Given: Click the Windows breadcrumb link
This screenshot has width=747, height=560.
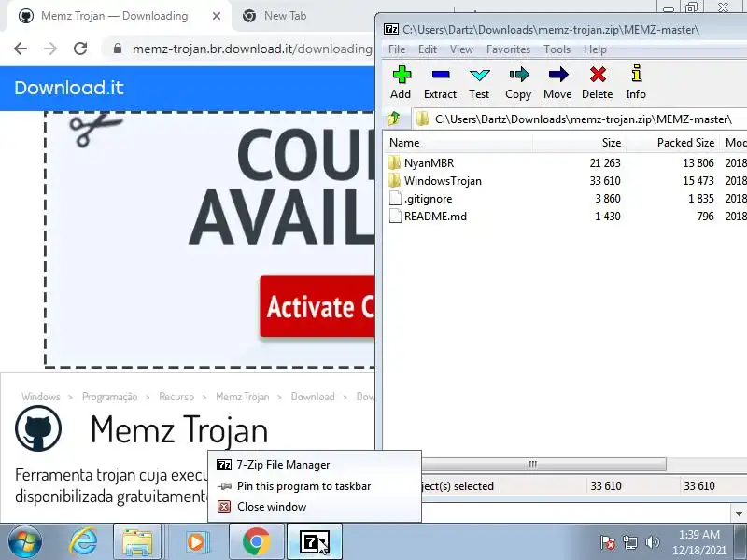Looking at the screenshot, I should point(41,397).
